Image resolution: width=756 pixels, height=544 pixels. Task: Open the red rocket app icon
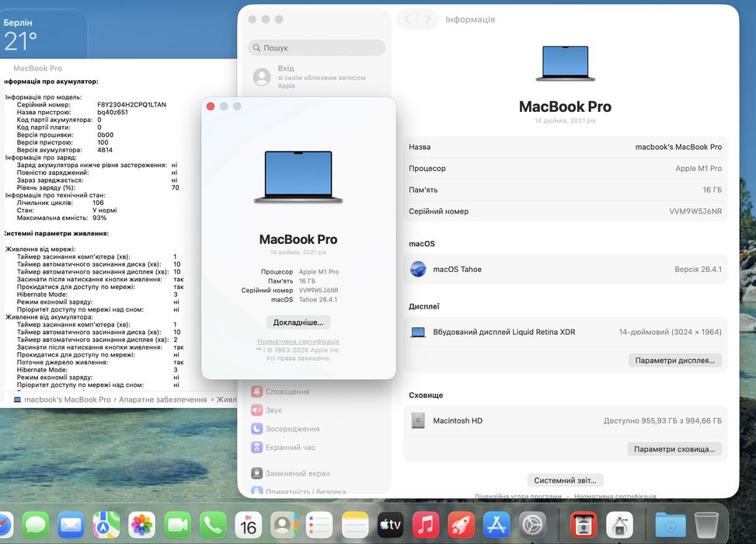click(x=462, y=525)
